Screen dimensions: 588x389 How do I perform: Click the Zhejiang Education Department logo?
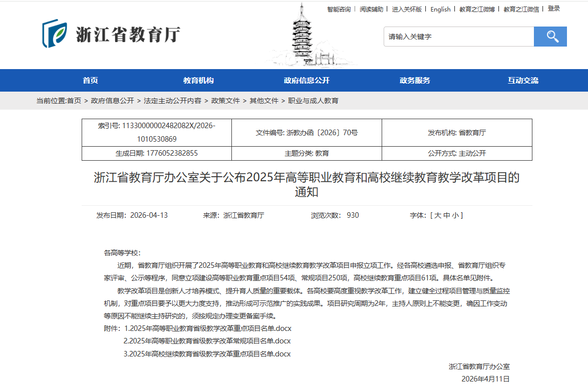pyautogui.click(x=111, y=34)
